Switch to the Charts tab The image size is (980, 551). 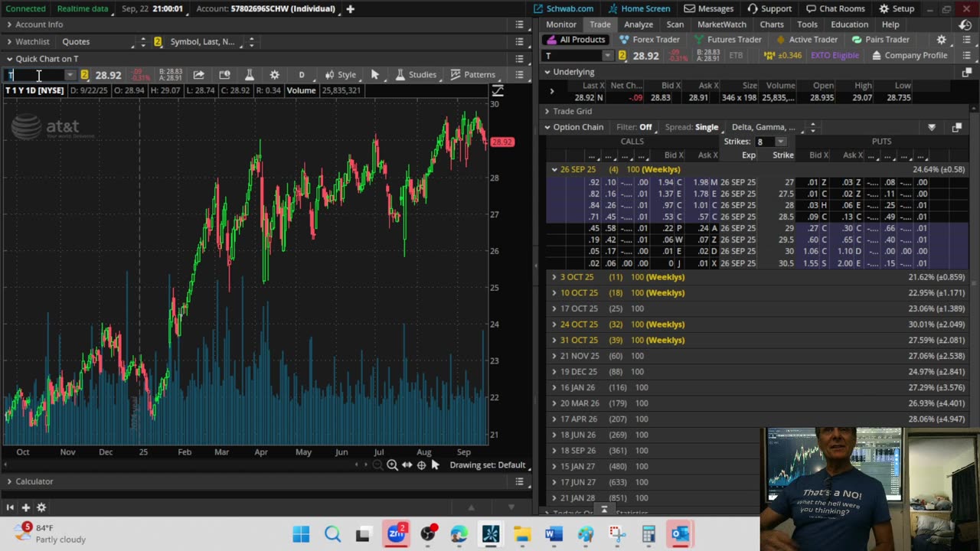click(772, 24)
